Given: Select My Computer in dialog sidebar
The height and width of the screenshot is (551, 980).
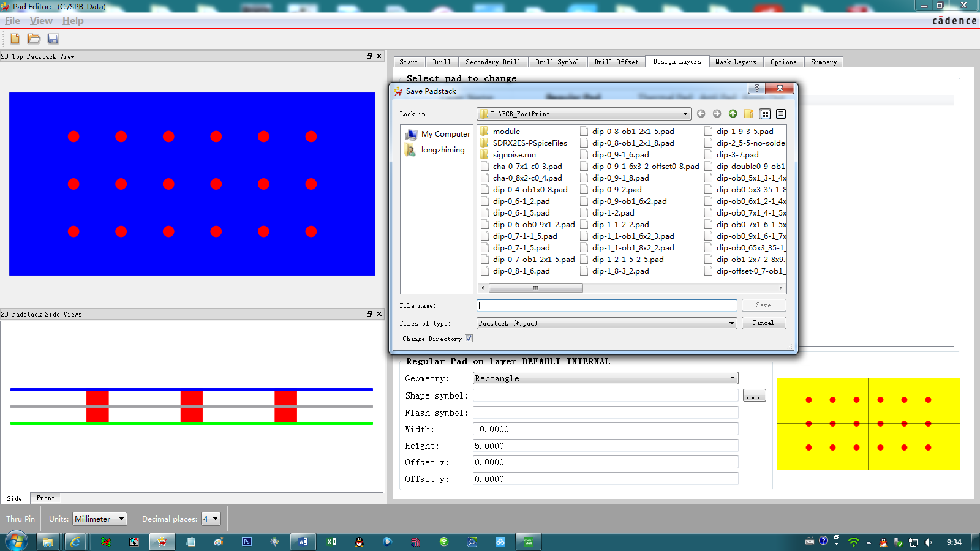Looking at the screenshot, I should point(445,134).
